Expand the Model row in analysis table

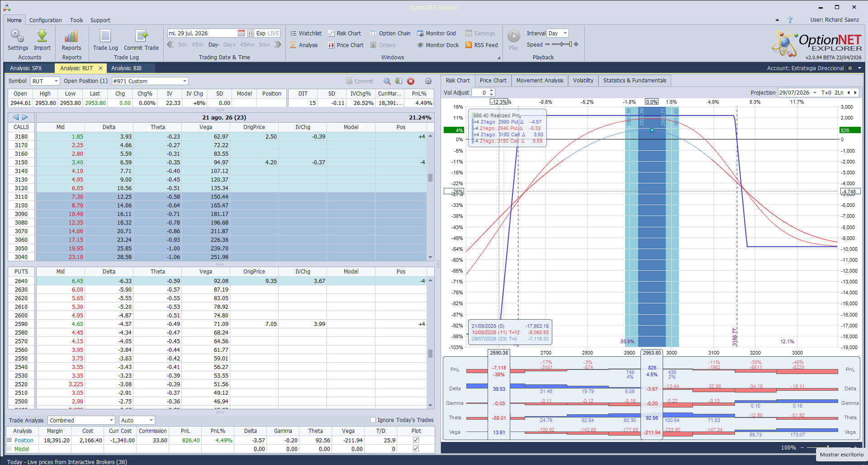(x=9, y=449)
